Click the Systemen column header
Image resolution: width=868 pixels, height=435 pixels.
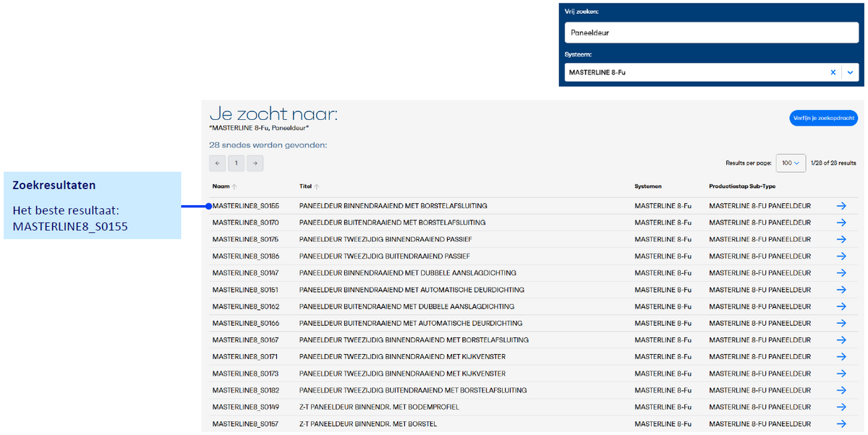click(x=648, y=186)
